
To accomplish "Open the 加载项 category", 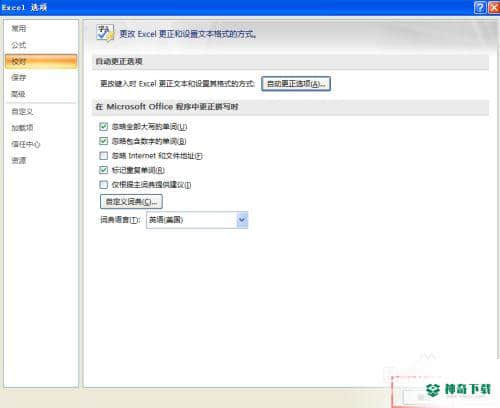I will pyautogui.click(x=22, y=128).
